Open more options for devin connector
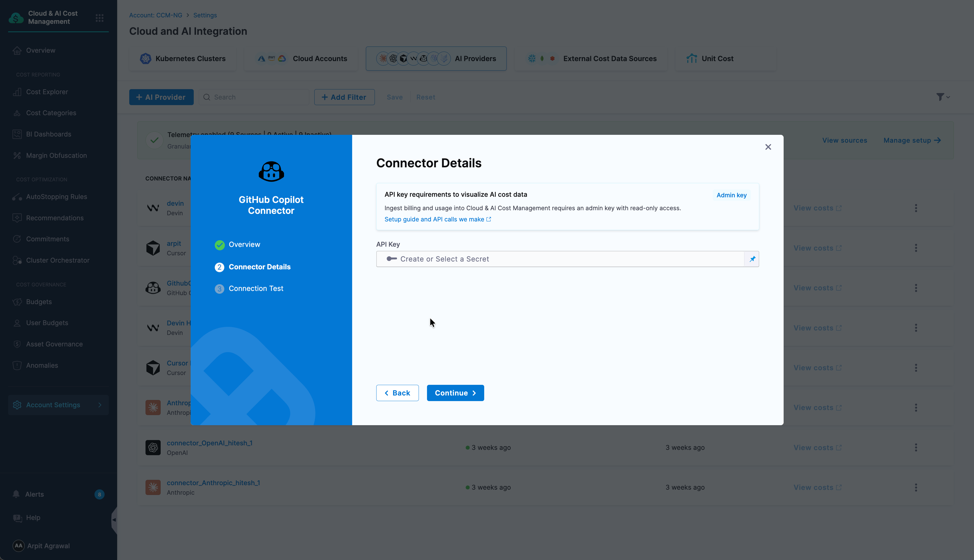Image resolution: width=974 pixels, height=560 pixels. pos(915,208)
